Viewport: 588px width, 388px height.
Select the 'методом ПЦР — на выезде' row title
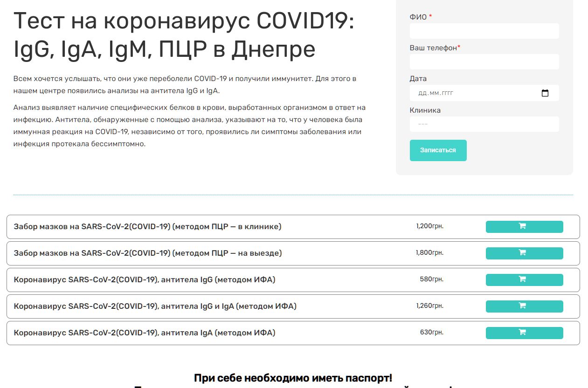click(148, 253)
